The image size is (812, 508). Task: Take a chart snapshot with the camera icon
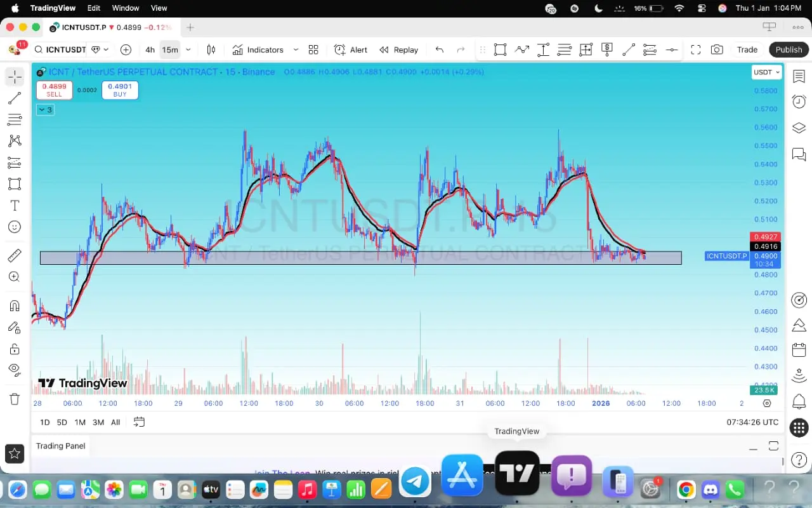[x=717, y=50]
